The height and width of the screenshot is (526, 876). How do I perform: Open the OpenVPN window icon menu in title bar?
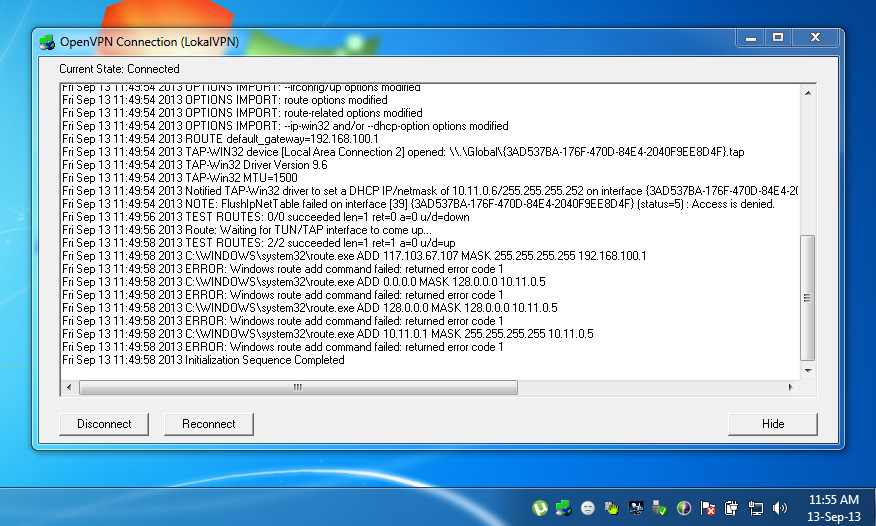pos(47,42)
